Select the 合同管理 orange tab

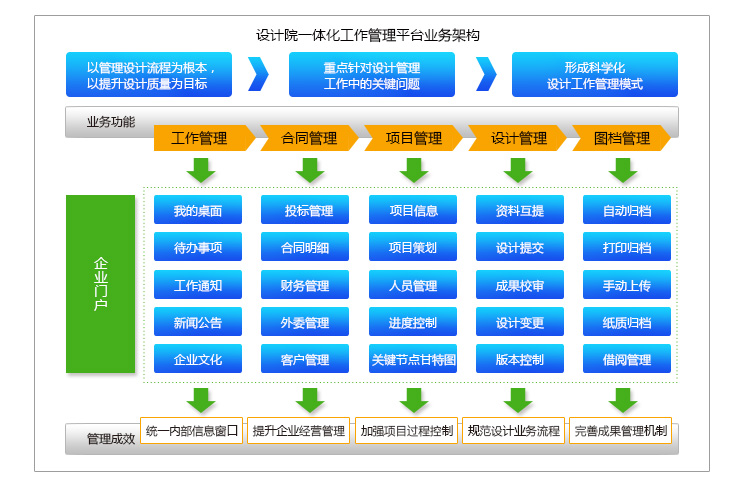tap(309, 138)
